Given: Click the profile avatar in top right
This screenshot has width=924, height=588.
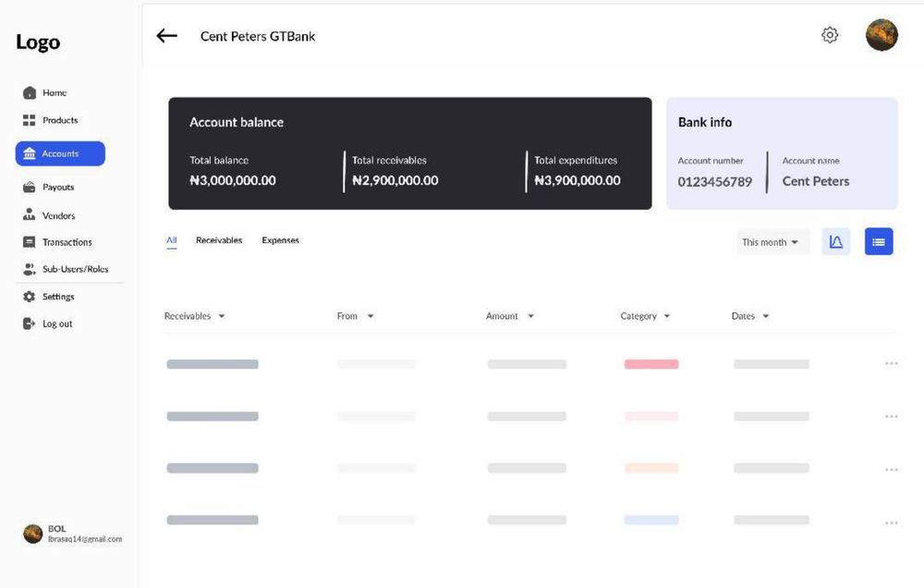Looking at the screenshot, I should 881,35.
